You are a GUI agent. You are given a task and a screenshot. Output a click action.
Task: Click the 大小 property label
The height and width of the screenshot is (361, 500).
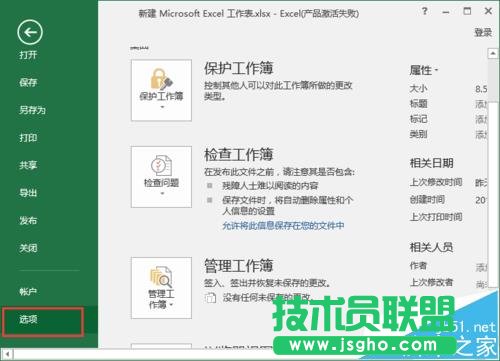click(x=418, y=88)
